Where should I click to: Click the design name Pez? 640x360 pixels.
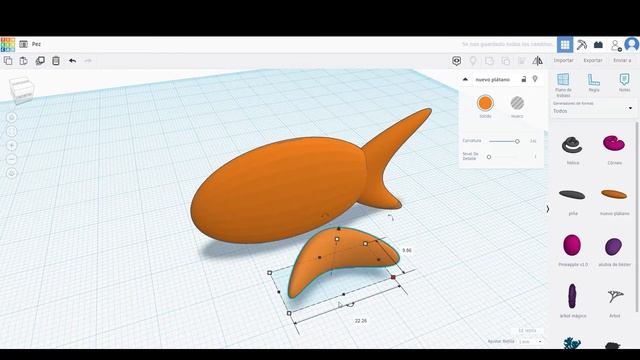36,44
